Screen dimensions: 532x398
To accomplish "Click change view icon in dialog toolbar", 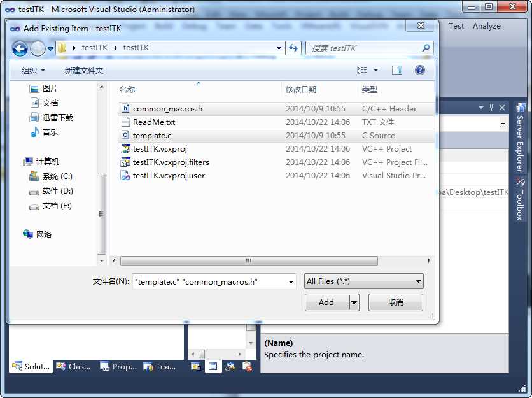I will tap(361, 70).
